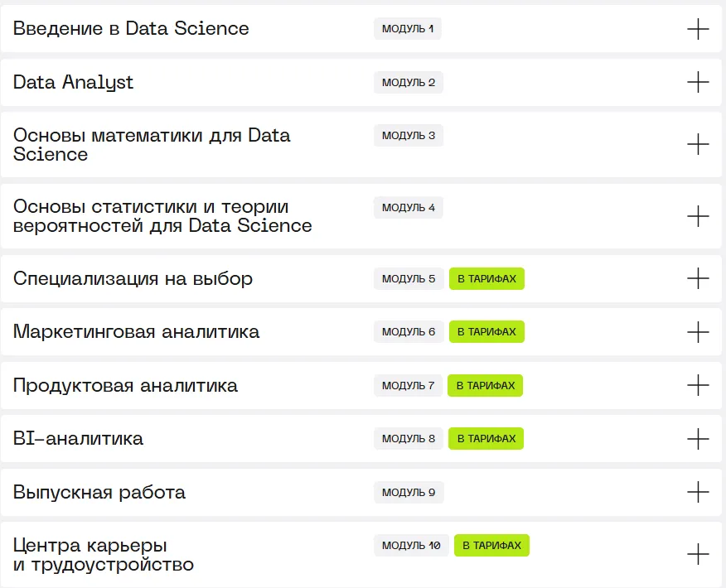Click В тарифах label next to Модуль 6
This screenshot has height=588, width=726.
[486, 332]
